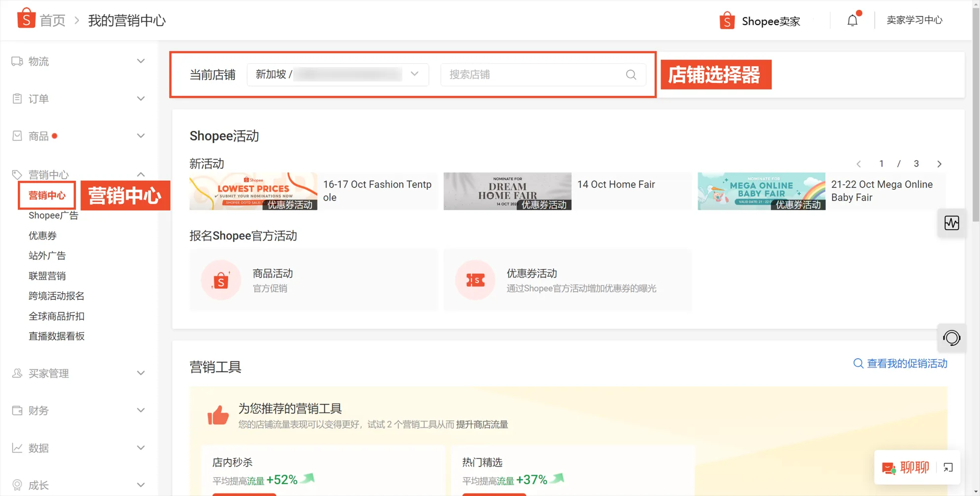Collapse the 营销中心 sidebar section
The image size is (980, 496).
click(141, 174)
